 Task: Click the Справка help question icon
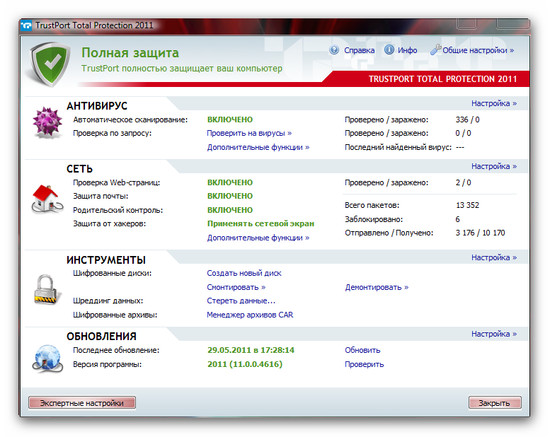click(x=334, y=50)
